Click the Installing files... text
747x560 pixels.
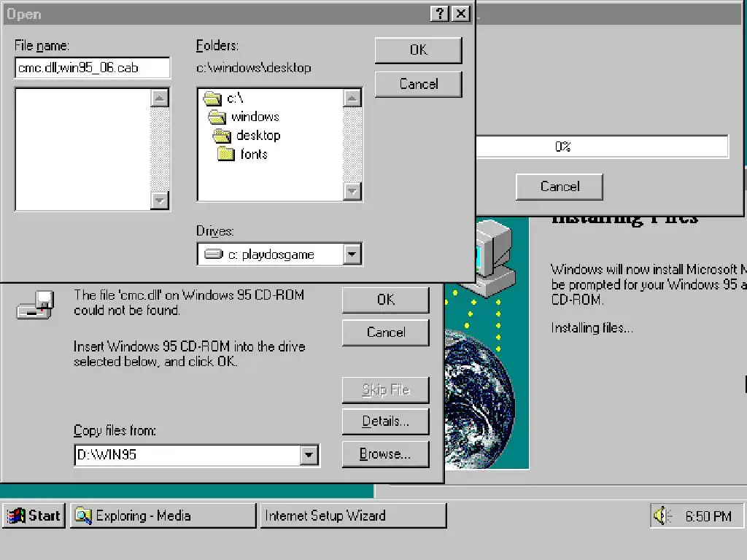592,328
